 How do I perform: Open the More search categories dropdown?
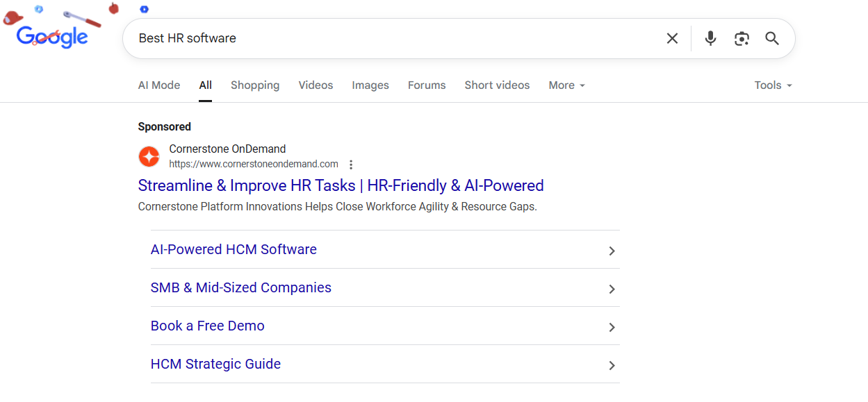pos(566,85)
